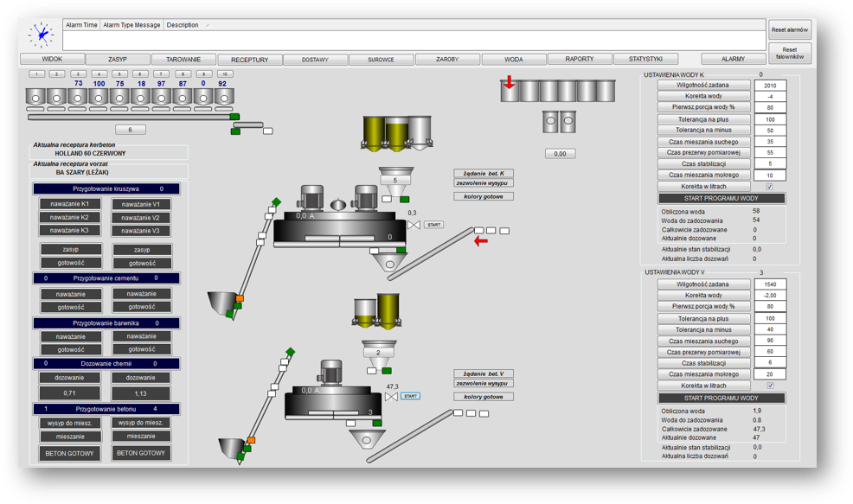
Task: Select the aggregate bin showing 100
Action: pos(99,97)
